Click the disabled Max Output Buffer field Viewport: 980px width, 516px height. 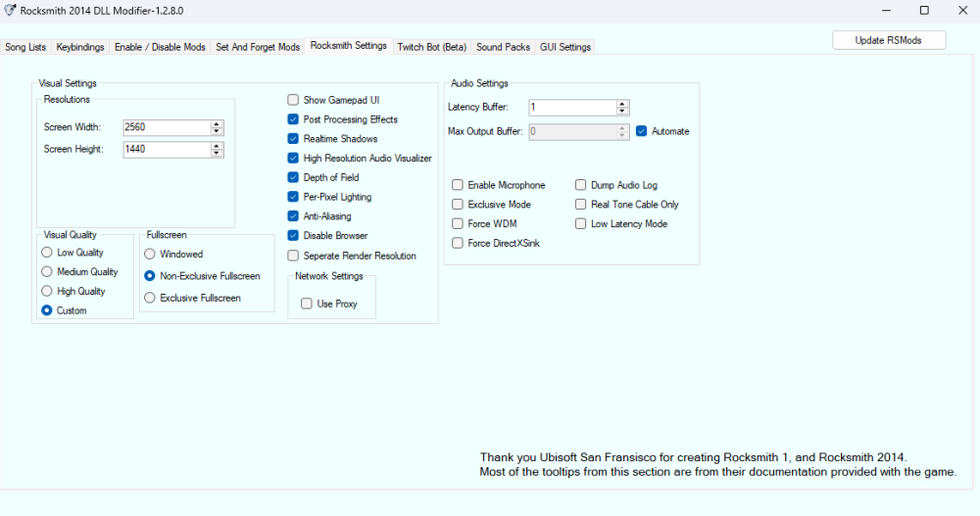pos(572,131)
